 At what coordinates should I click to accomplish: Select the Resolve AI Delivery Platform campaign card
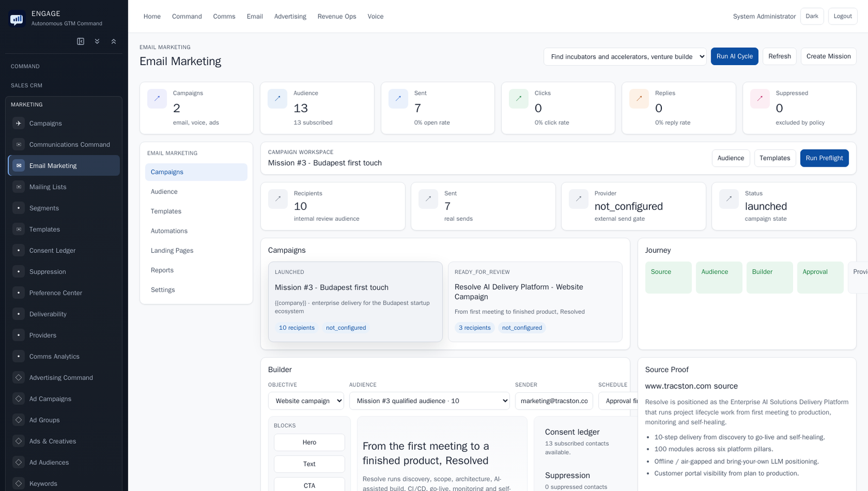(535, 302)
